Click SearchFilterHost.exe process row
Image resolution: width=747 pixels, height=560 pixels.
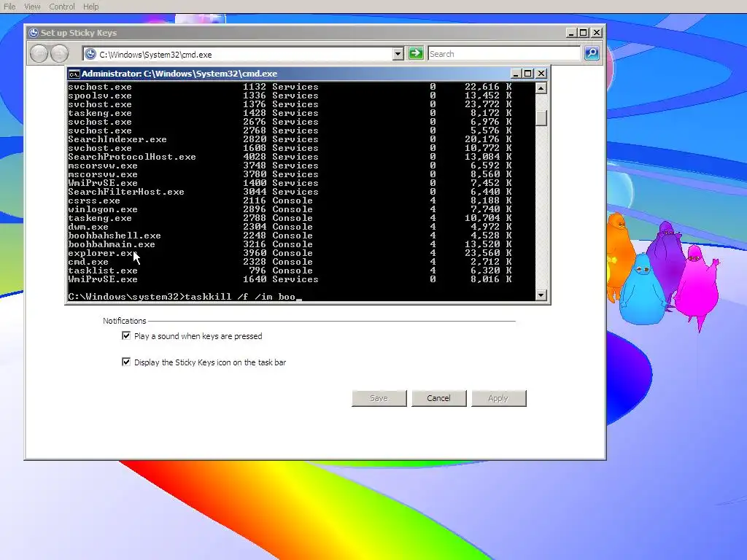[x=290, y=192]
